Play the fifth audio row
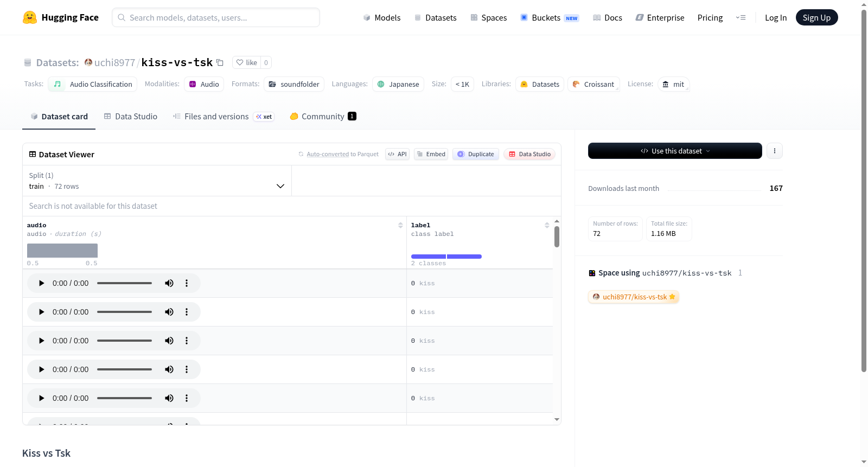The height and width of the screenshot is (467, 868). pos(42,398)
